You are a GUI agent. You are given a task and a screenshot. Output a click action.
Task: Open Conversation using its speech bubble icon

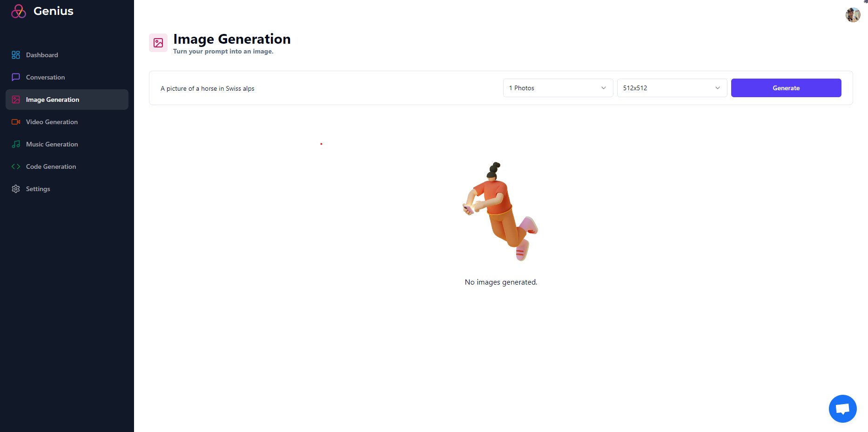(15, 77)
